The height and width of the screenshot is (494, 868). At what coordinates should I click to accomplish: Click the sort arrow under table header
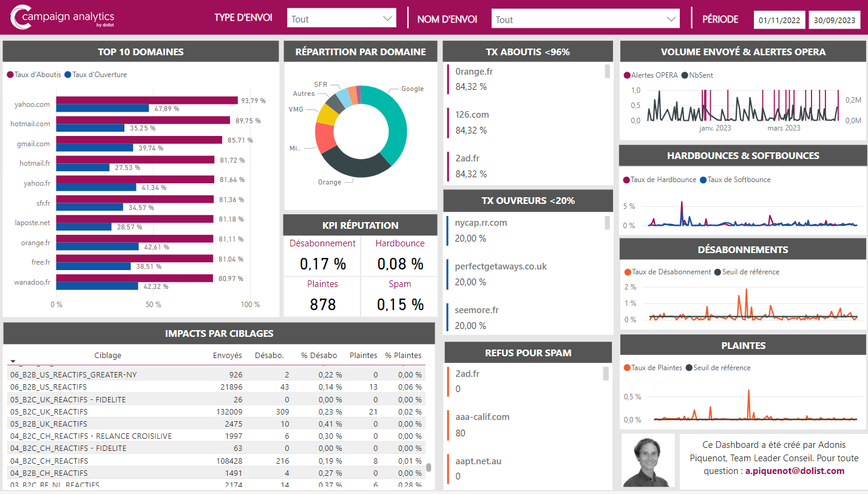(x=13, y=362)
